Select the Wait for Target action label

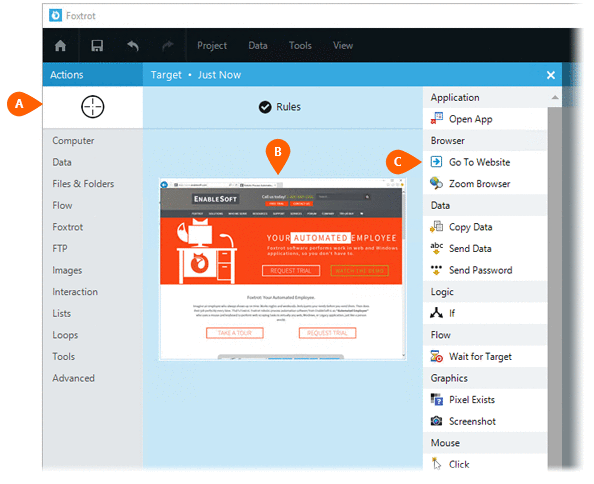pyautogui.click(x=480, y=356)
